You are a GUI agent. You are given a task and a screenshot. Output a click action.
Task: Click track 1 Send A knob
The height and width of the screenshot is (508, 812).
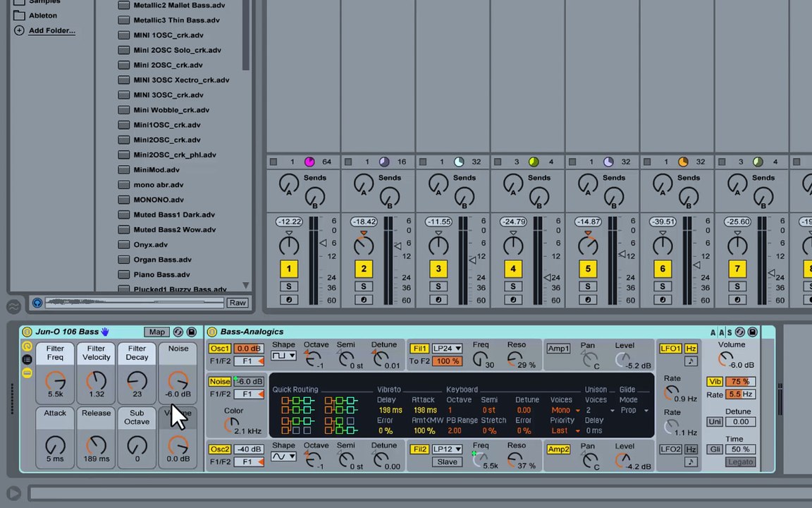pos(288,185)
